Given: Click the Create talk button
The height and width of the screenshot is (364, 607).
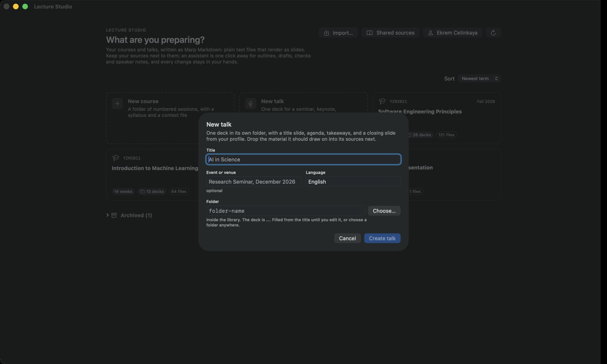Looking at the screenshot, I should 382,238.
